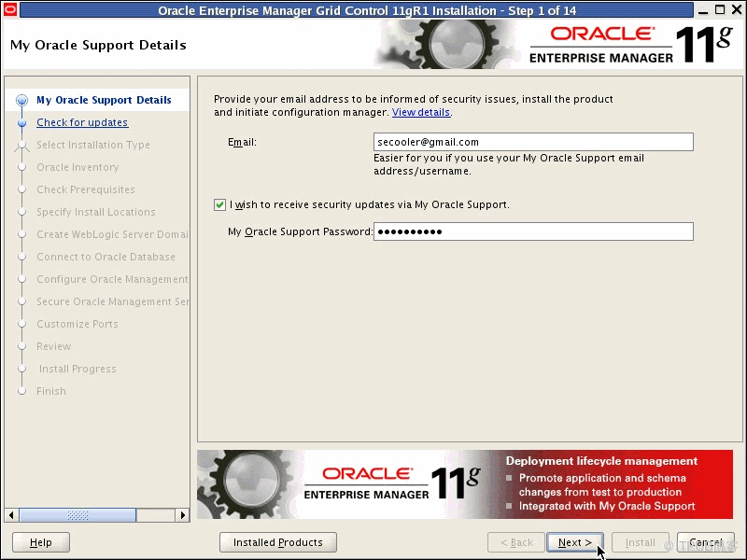Click the Specify Install Locations step
The height and width of the screenshot is (560, 747).
pyautogui.click(x=96, y=212)
